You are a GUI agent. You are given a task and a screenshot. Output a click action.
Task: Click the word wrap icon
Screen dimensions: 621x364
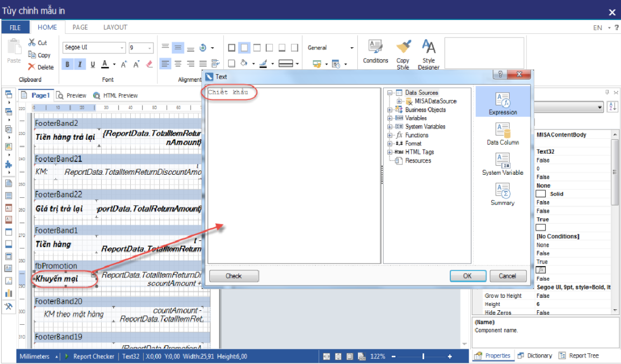215,63
